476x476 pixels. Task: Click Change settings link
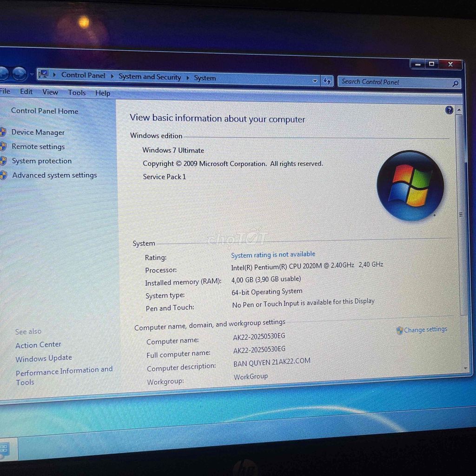tap(425, 330)
